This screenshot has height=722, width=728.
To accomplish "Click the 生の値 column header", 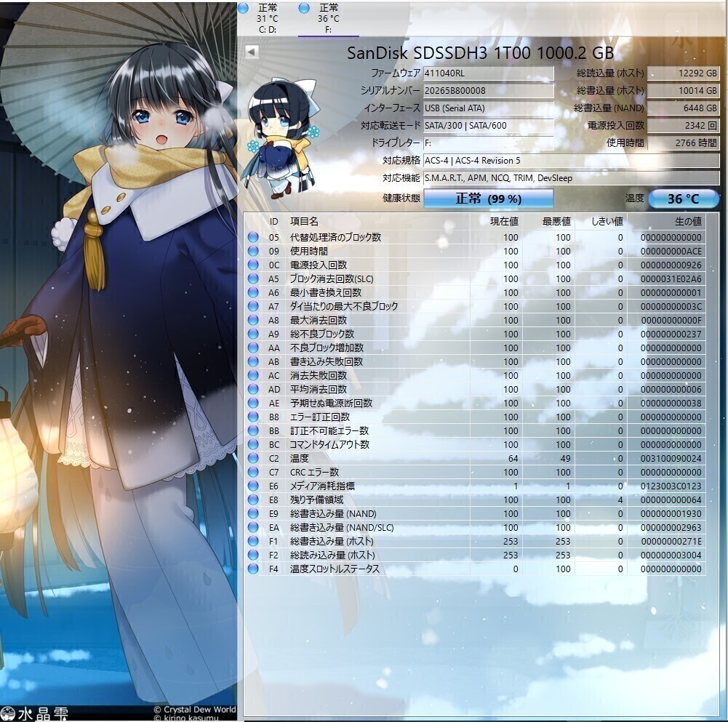I will pos(688,222).
